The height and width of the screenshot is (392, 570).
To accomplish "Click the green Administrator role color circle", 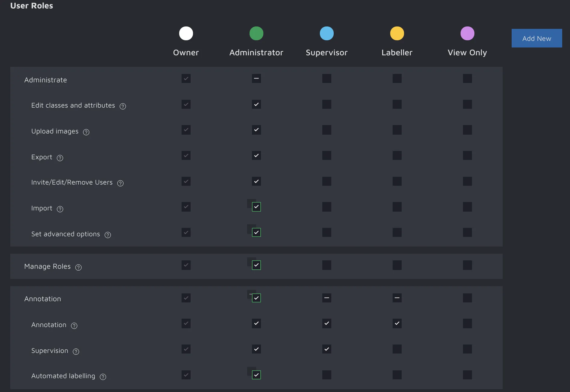I will pos(256,33).
